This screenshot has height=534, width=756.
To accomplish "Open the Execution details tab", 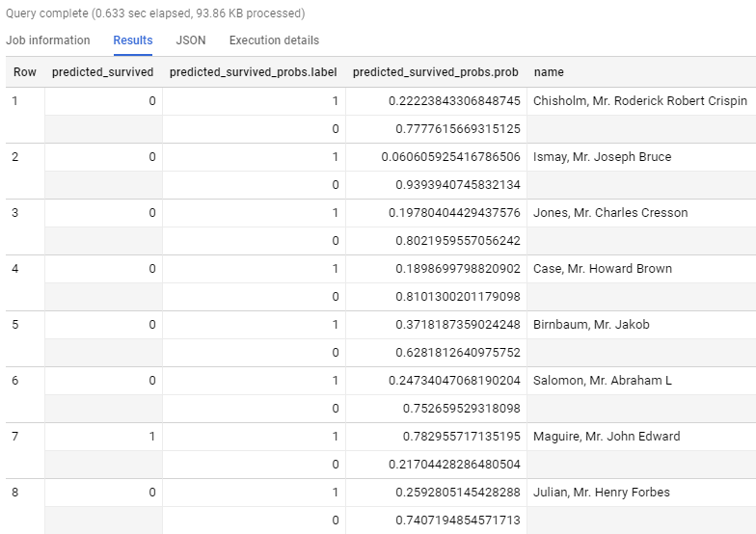I will pyautogui.click(x=274, y=40).
